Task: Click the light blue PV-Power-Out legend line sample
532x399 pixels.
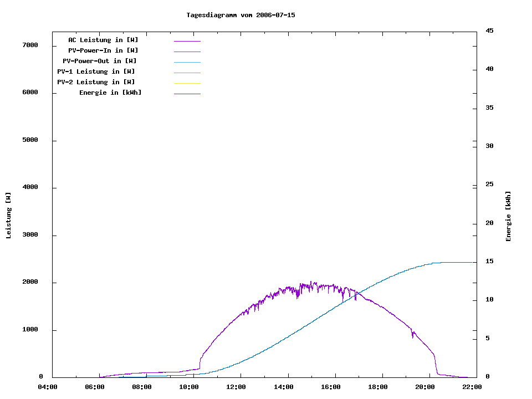Action: pyautogui.click(x=187, y=62)
